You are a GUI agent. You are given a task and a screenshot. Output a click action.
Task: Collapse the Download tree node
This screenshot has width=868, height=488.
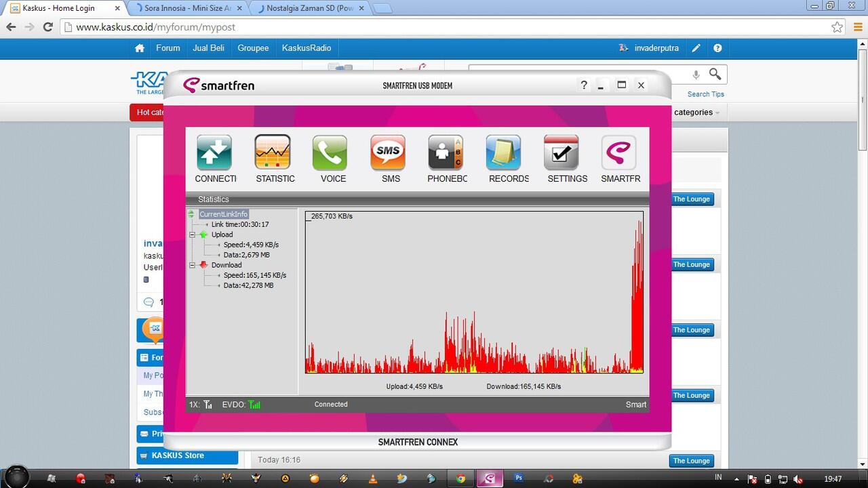click(192, 265)
